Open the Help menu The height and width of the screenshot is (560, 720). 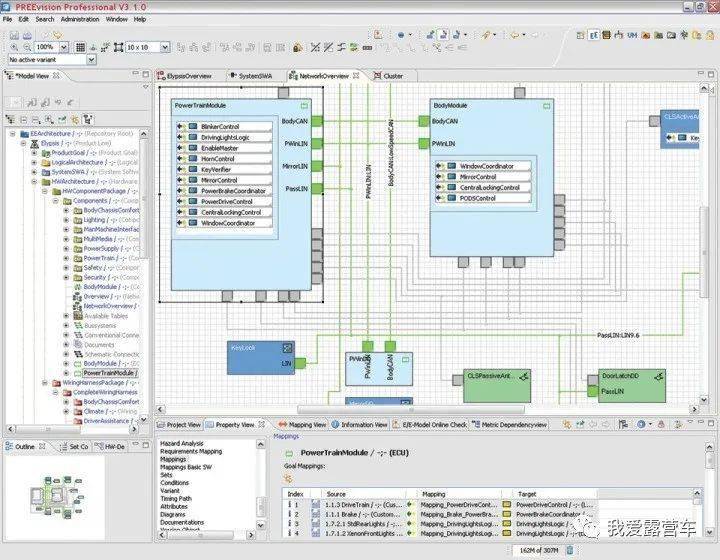point(140,19)
